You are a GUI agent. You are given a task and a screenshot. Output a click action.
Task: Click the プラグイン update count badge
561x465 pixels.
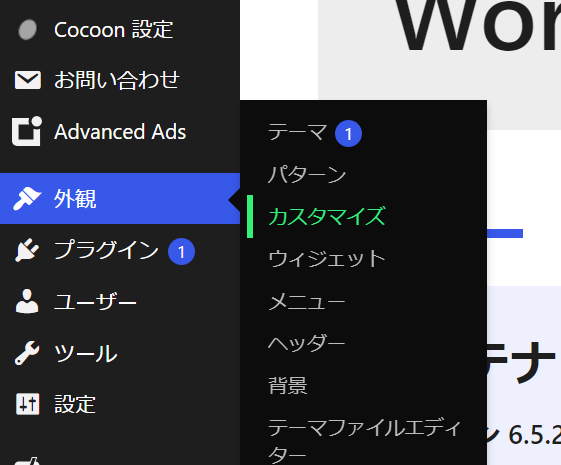click(181, 251)
